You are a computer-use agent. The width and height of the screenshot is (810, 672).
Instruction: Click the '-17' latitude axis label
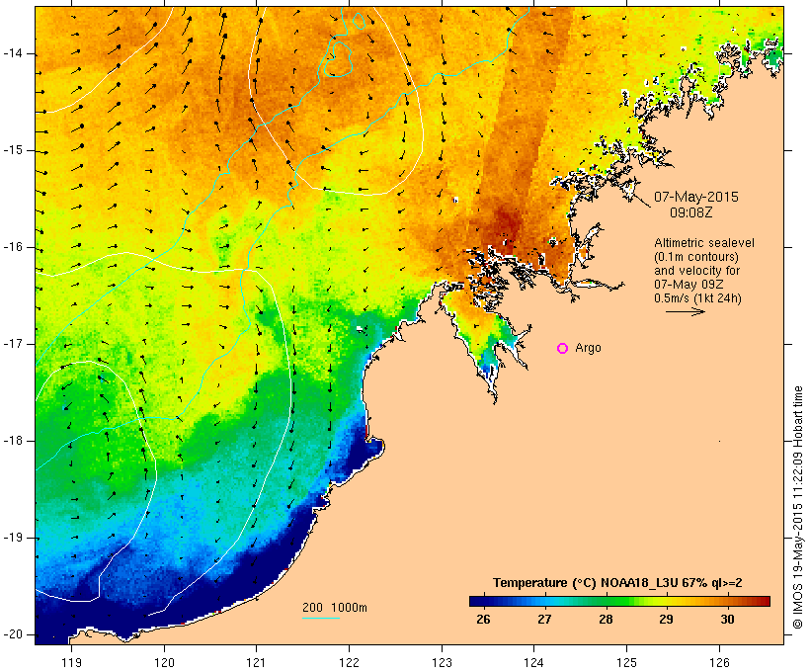coord(13,344)
